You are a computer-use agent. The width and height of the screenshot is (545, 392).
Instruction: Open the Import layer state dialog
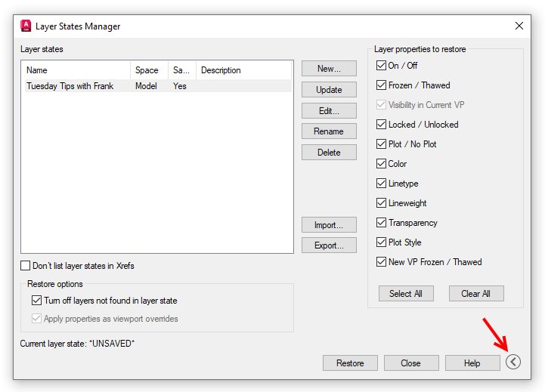[x=329, y=225]
